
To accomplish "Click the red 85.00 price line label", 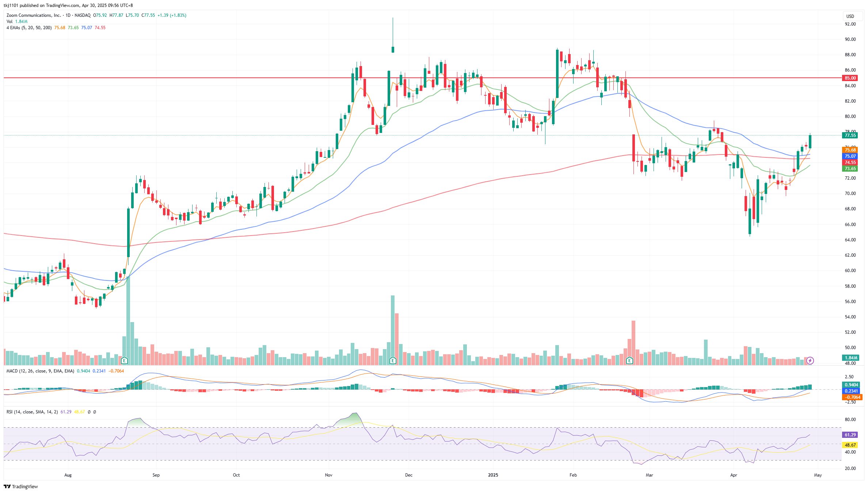I will (850, 78).
